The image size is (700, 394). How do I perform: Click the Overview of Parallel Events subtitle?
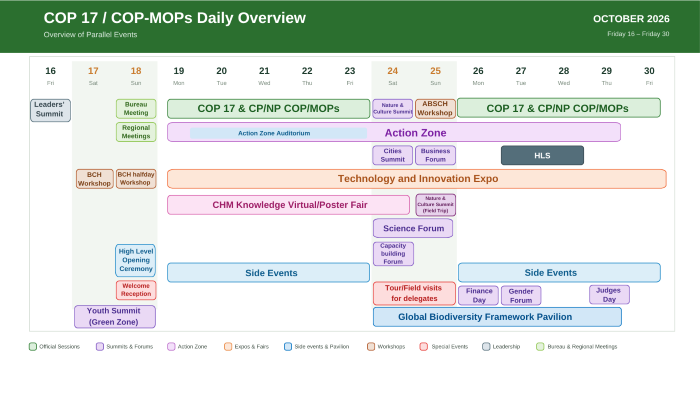point(90,35)
